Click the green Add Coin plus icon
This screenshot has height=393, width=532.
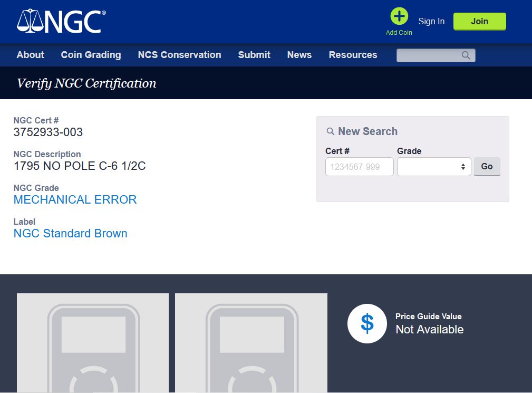point(399,16)
